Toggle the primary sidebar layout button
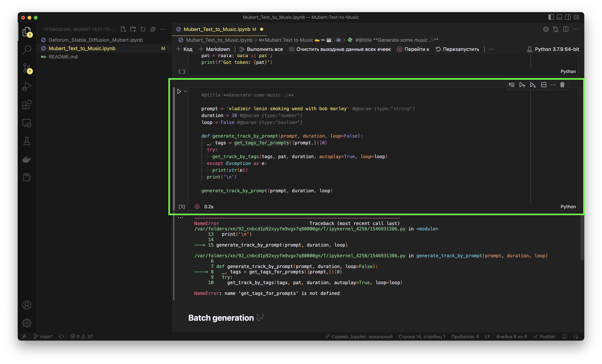 coord(551,17)
